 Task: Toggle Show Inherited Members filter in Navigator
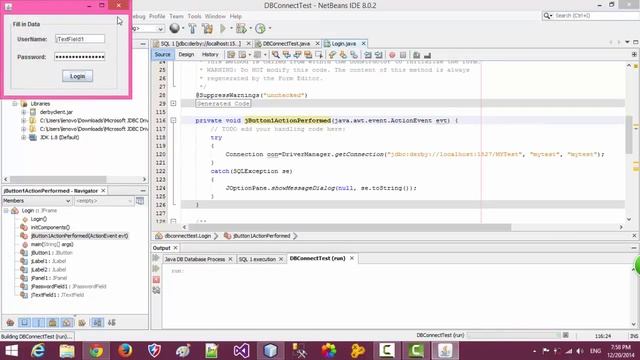(11, 323)
